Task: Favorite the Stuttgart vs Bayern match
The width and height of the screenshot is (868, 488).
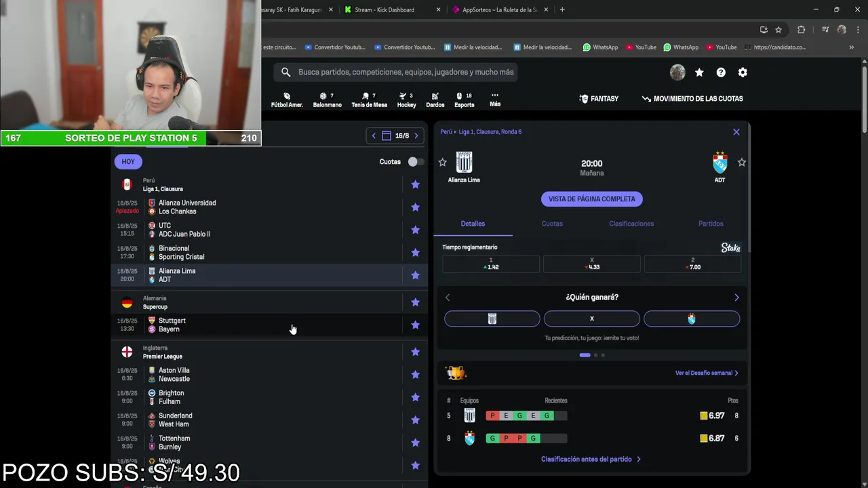Action: coord(415,325)
